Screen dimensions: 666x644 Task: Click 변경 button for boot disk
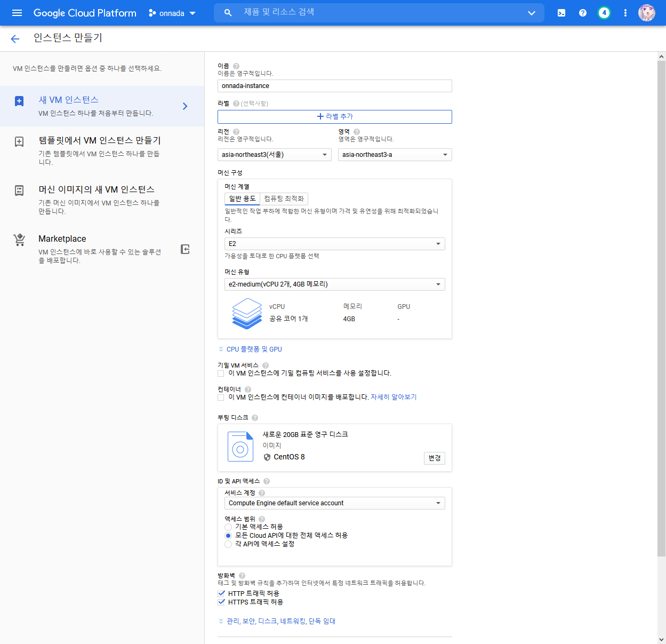click(434, 458)
